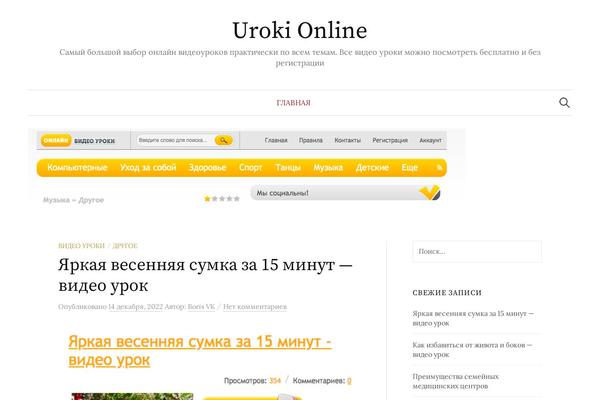
Task: Select Здоровье in the yellow menu
Action: (207, 168)
